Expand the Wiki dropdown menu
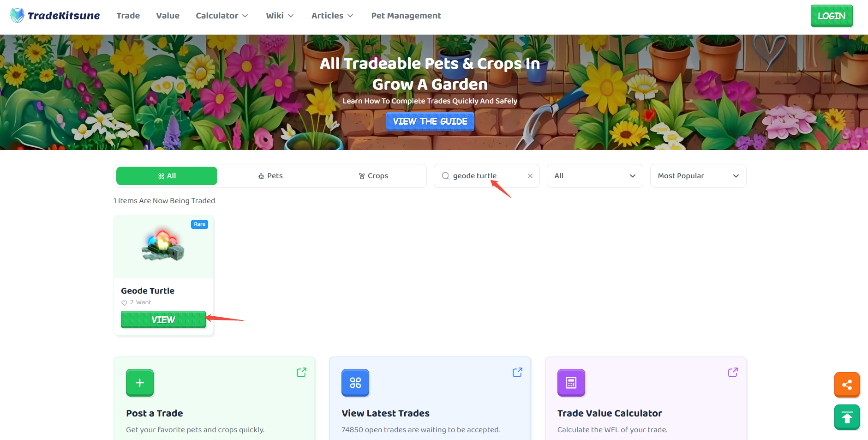868x440 pixels. click(x=280, y=16)
